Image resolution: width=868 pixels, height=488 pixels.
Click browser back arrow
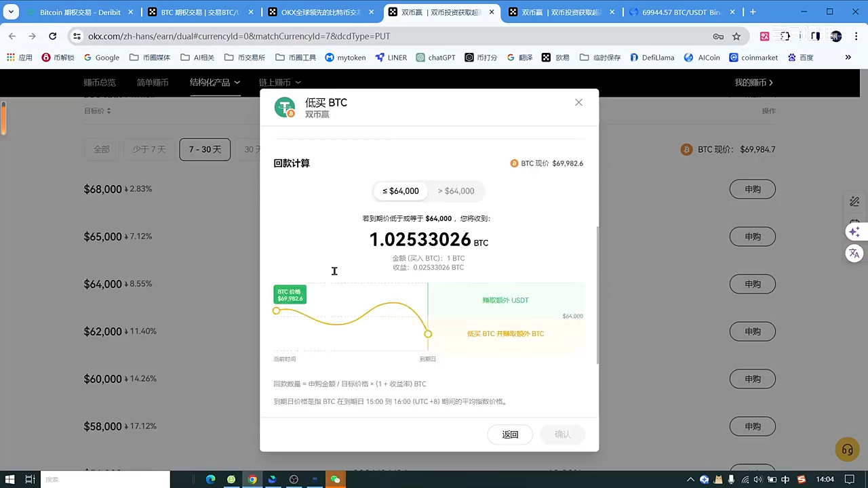12,36
